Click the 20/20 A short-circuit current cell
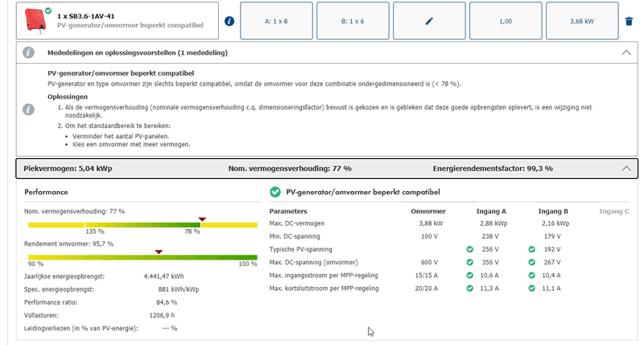The width and height of the screenshot is (644, 345). point(427,289)
